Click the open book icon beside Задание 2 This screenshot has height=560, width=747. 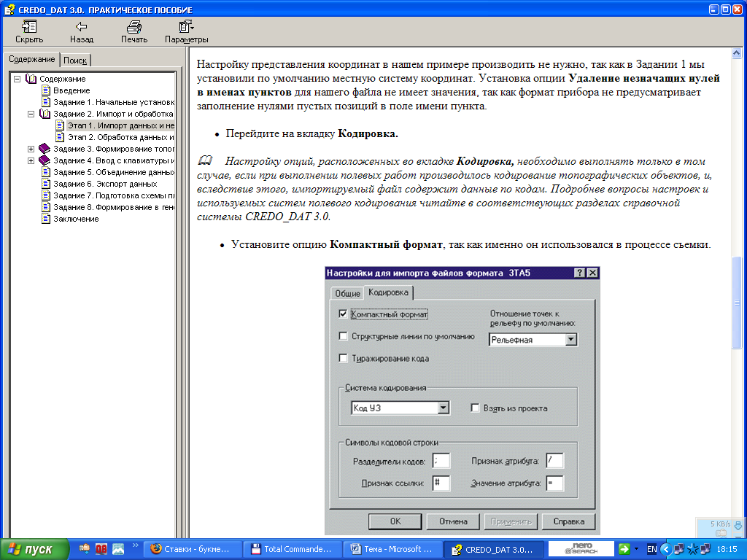click(x=44, y=114)
